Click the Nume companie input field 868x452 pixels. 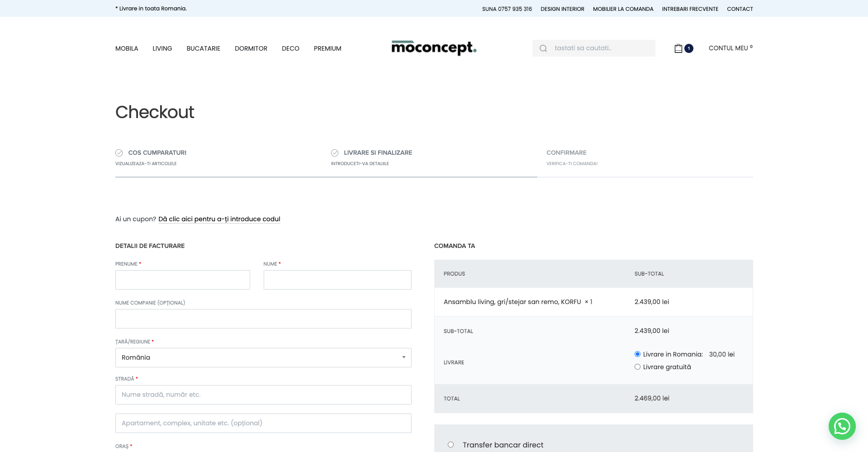pos(263,319)
